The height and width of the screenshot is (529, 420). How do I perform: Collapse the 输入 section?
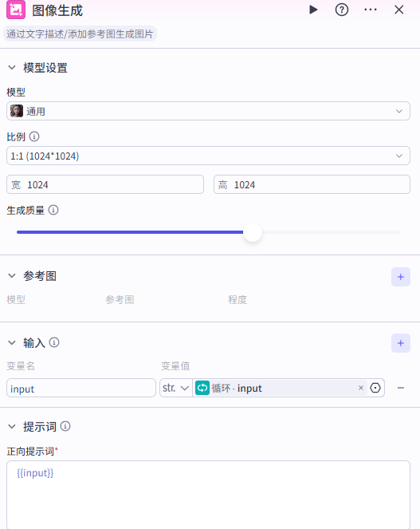12,343
